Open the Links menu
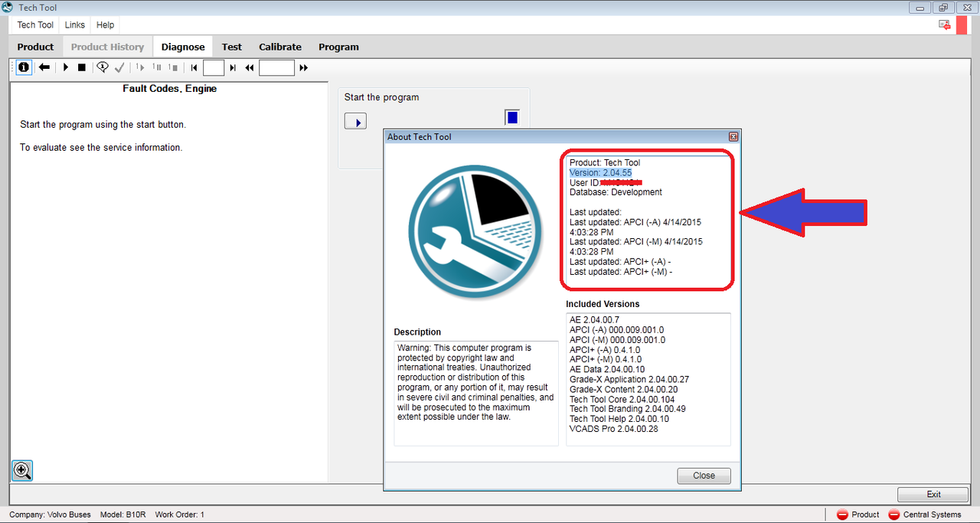 coord(75,25)
